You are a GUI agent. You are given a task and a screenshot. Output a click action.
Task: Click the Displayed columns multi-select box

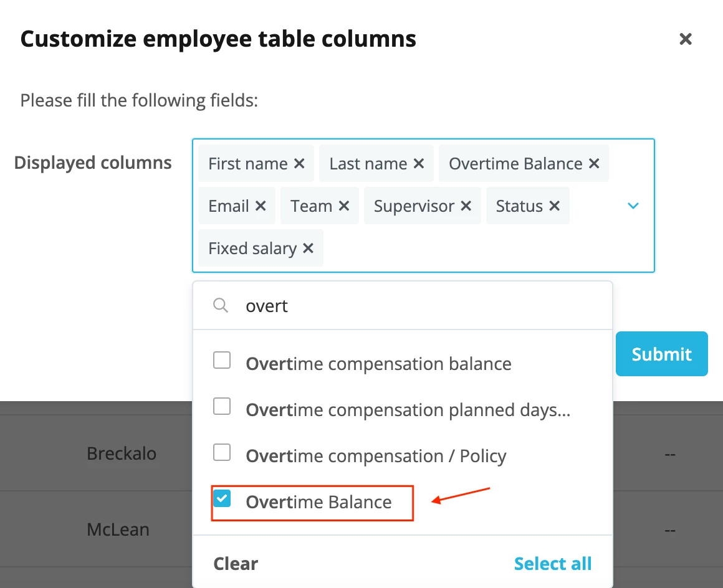coord(423,206)
